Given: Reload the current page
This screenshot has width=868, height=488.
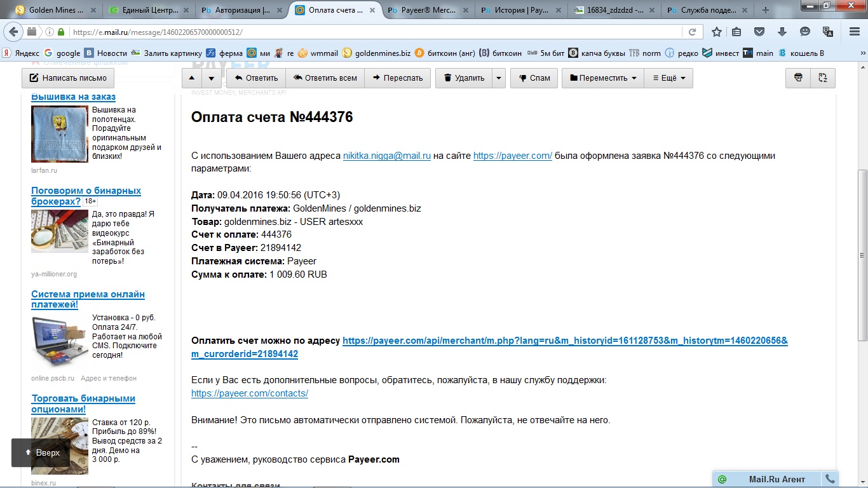Looking at the screenshot, I should point(692,32).
